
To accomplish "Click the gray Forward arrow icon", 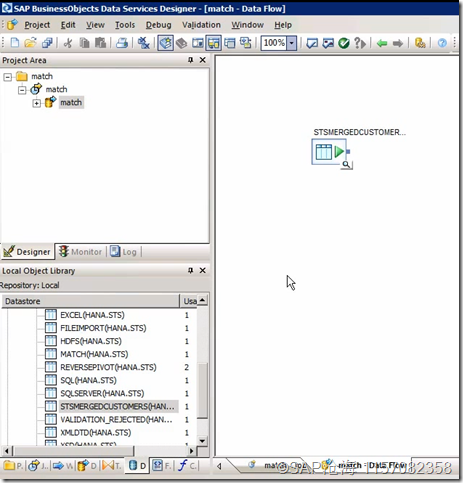I will coord(398,43).
